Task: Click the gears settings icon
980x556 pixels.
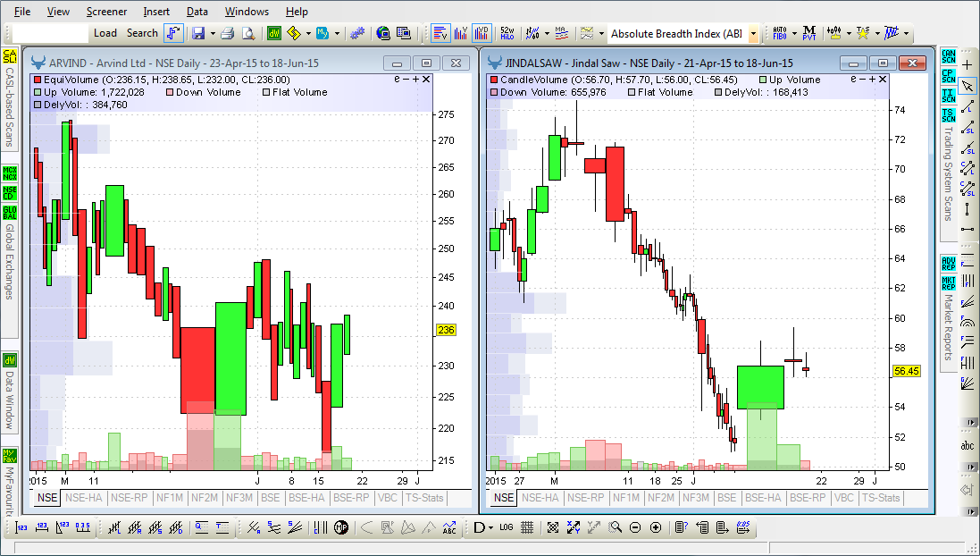Action: coord(356,33)
